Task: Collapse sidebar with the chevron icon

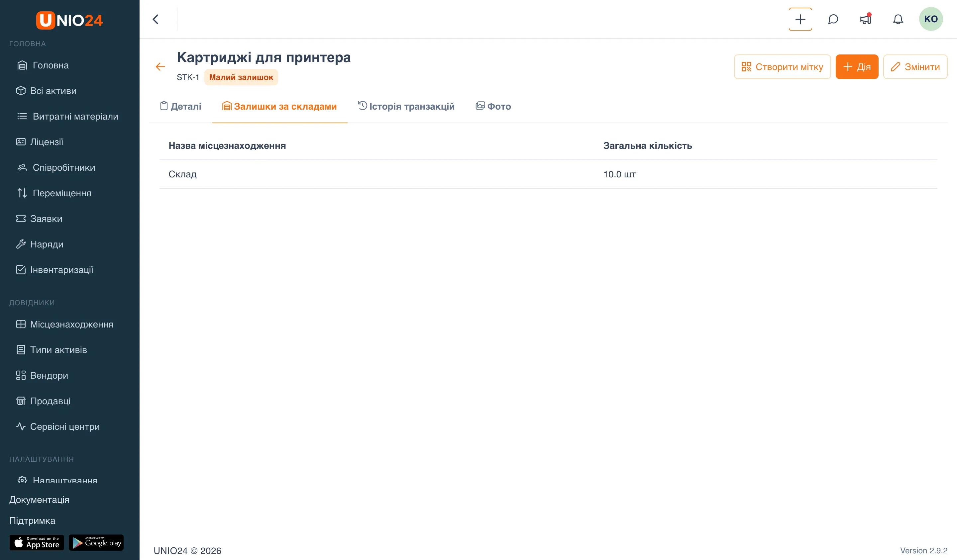Action: click(156, 19)
